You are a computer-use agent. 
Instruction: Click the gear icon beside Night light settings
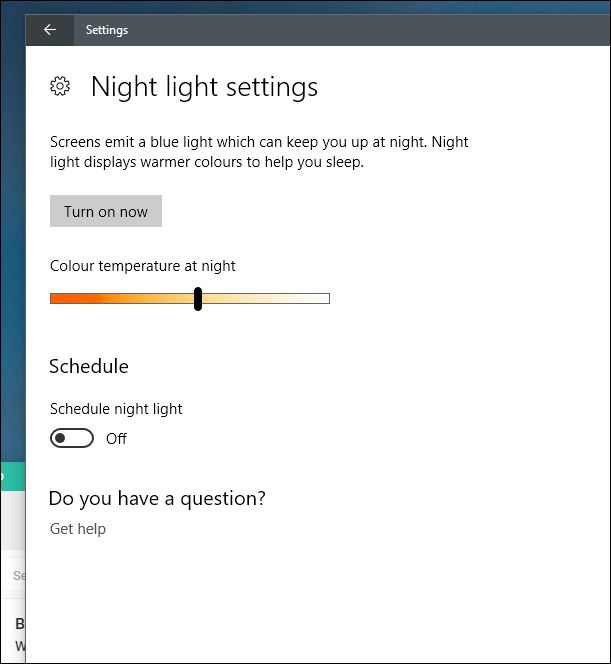pyautogui.click(x=60, y=87)
